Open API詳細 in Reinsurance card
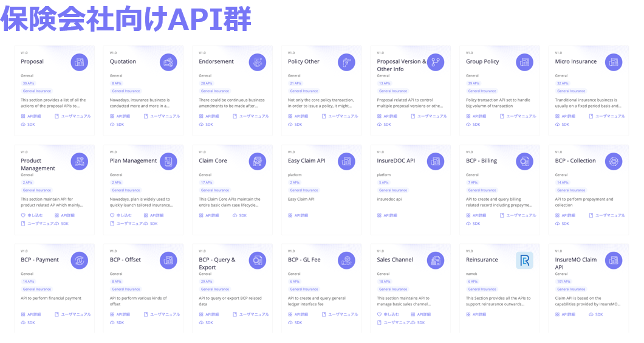 point(476,314)
